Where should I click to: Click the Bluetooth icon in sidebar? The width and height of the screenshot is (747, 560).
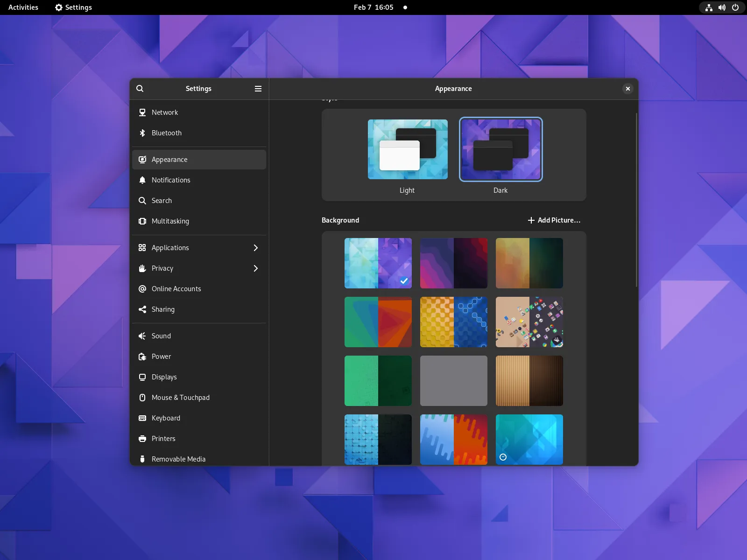tap(142, 133)
